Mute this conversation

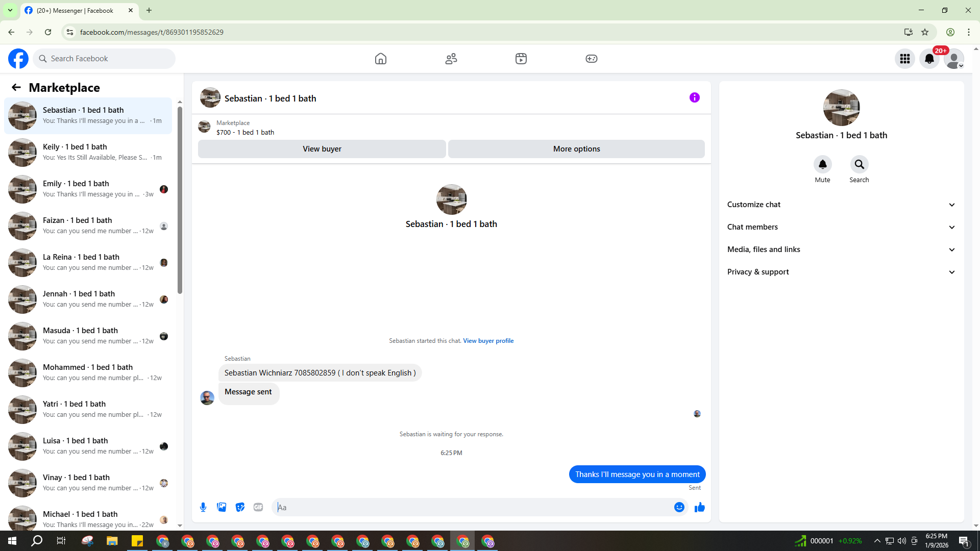click(x=822, y=165)
